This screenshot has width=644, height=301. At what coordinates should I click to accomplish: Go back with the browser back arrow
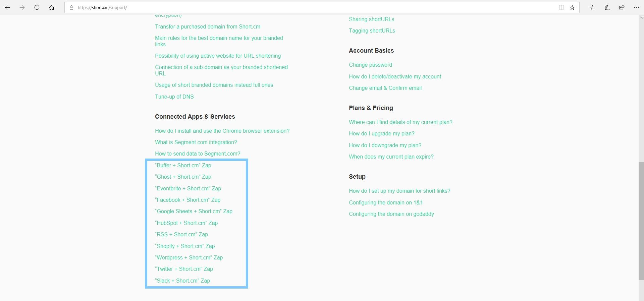pos(7,7)
